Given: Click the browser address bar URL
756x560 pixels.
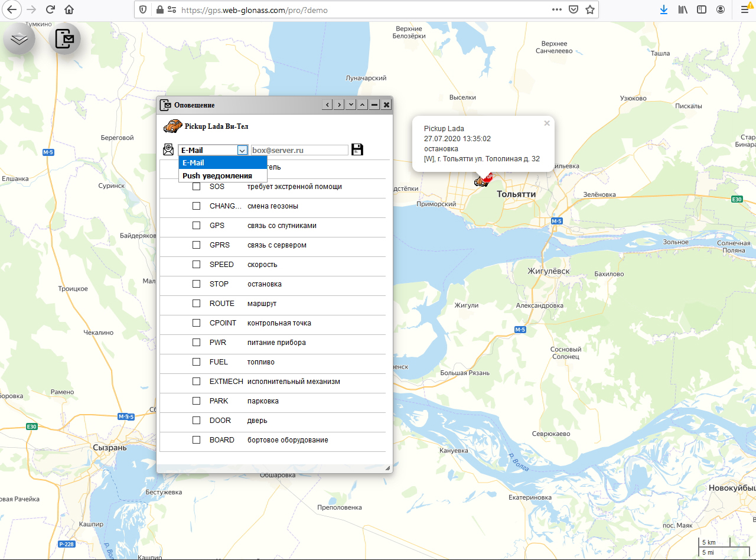Looking at the screenshot, I should [x=254, y=10].
